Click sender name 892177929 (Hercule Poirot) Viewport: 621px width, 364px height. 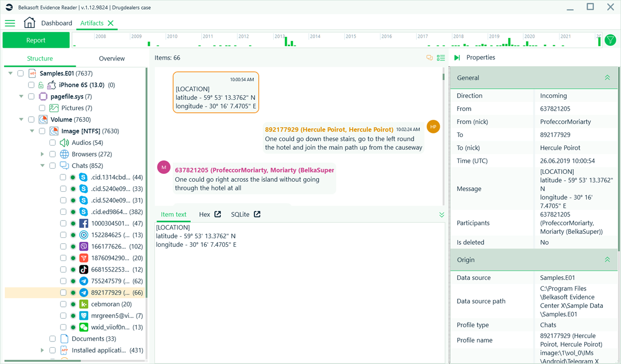coord(329,130)
